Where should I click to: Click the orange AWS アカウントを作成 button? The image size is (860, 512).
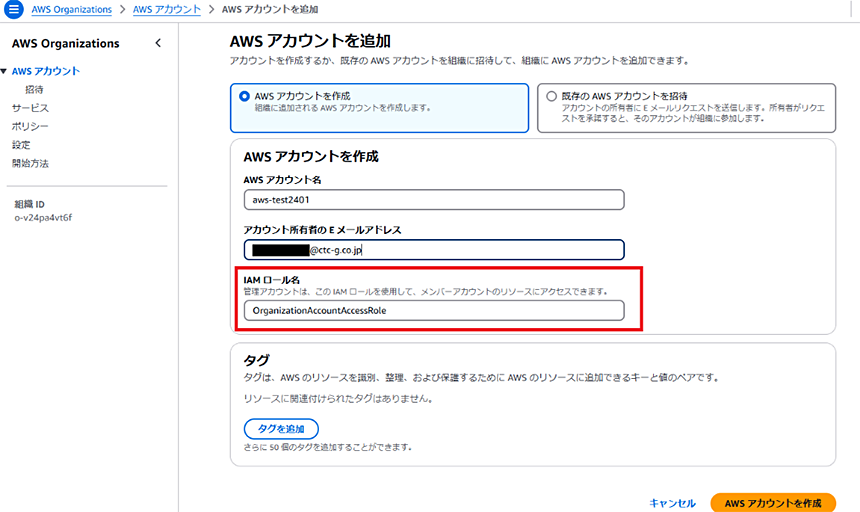[773, 503]
